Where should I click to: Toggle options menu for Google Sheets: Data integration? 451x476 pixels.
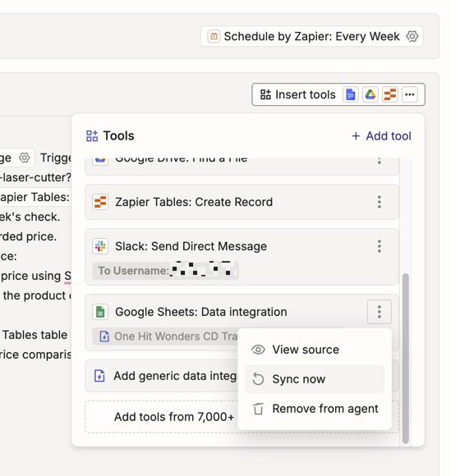380,312
